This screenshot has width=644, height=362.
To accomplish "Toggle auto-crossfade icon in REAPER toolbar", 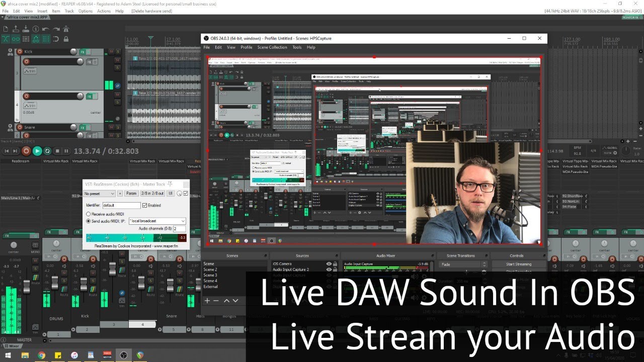I will point(6,39).
